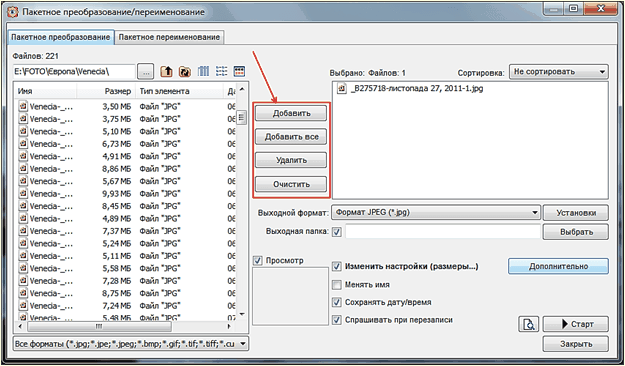The width and height of the screenshot is (625, 366).
Task: Click horizontal scrollbar thumb of file list
Action: (x=99, y=327)
